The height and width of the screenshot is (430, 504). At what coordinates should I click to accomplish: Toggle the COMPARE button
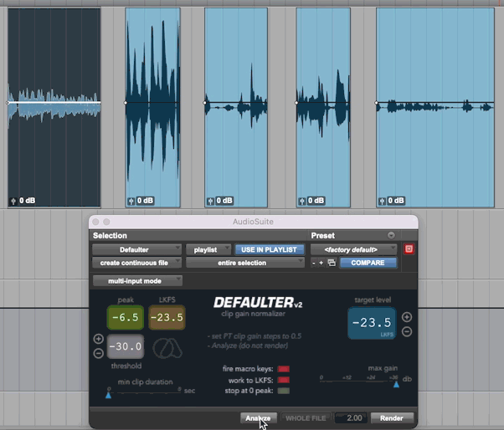tap(368, 263)
